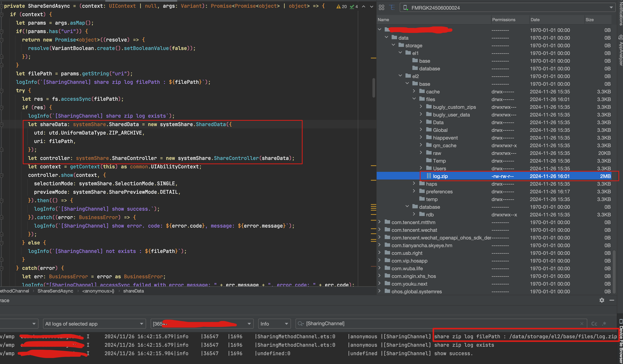Sort by the Permissions column header

510,20
